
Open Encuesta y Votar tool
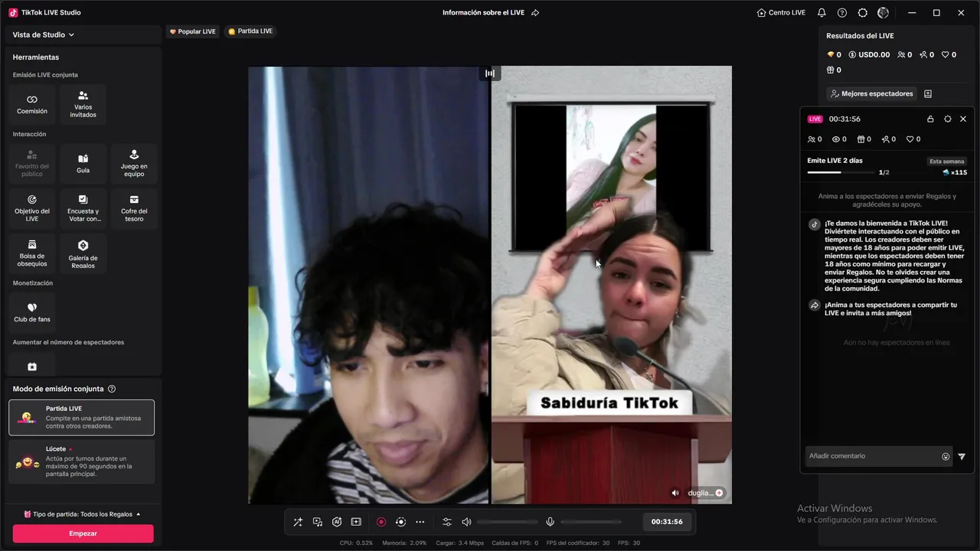pyautogui.click(x=83, y=209)
